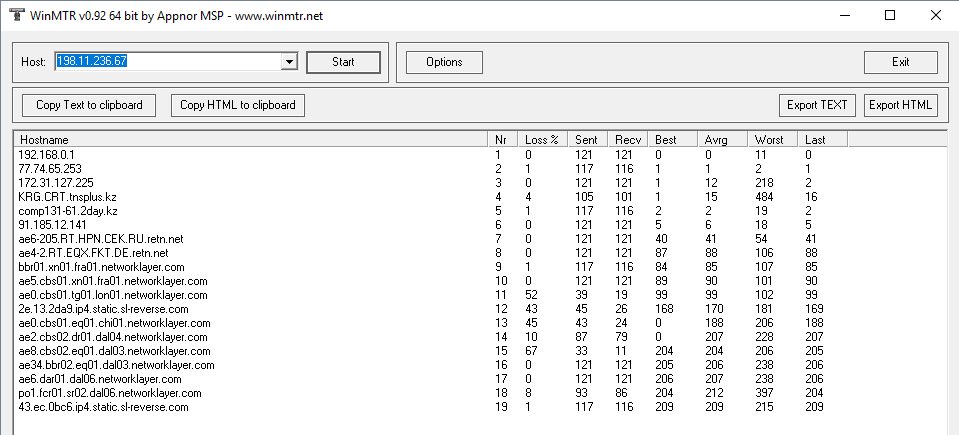The image size is (959, 435).
Task: Open the Options dialog
Action: (445, 62)
